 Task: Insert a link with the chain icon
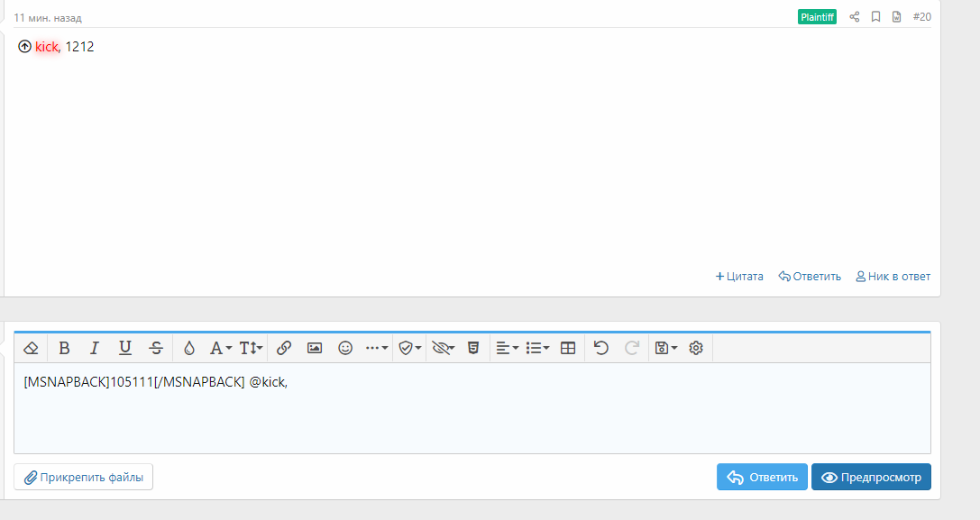(283, 348)
